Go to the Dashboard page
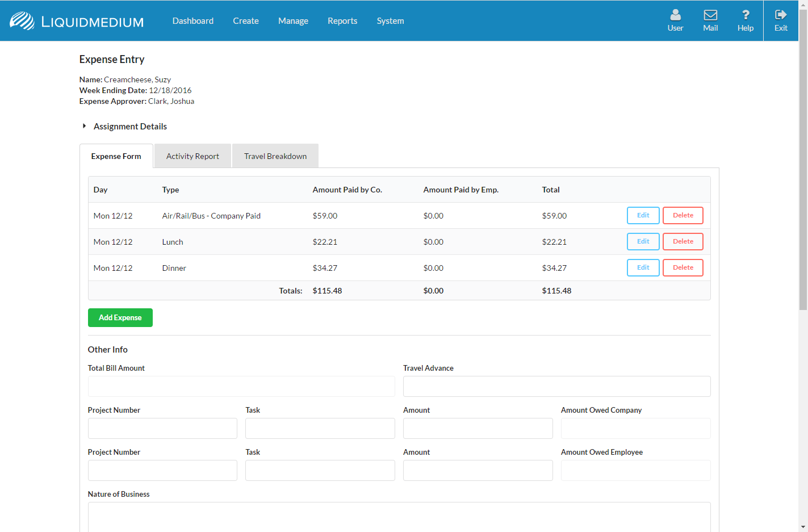The height and width of the screenshot is (532, 808). pyautogui.click(x=193, y=21)
